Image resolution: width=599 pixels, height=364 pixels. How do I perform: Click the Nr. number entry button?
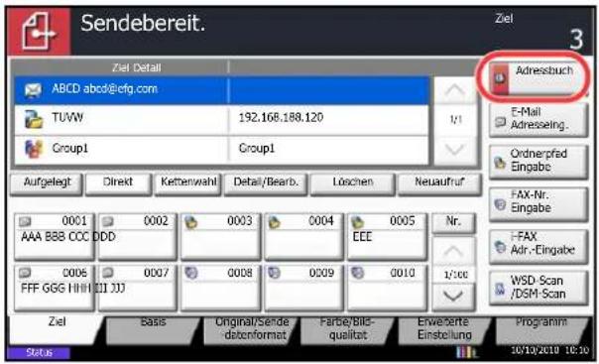point(453,223)
